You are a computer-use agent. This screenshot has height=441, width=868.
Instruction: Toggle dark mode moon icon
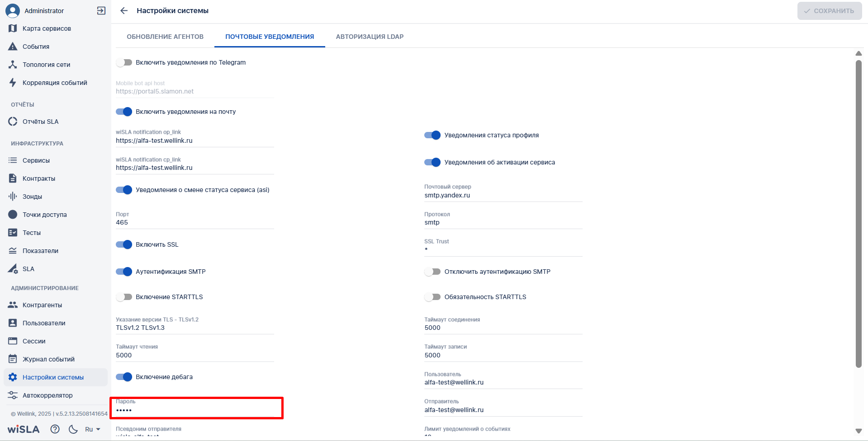point(73,429)
